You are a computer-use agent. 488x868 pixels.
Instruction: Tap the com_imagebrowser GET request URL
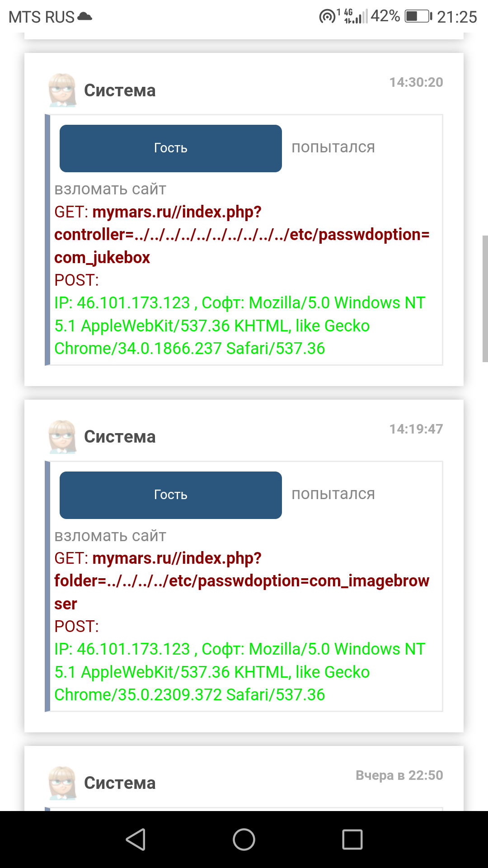point(241,581)
